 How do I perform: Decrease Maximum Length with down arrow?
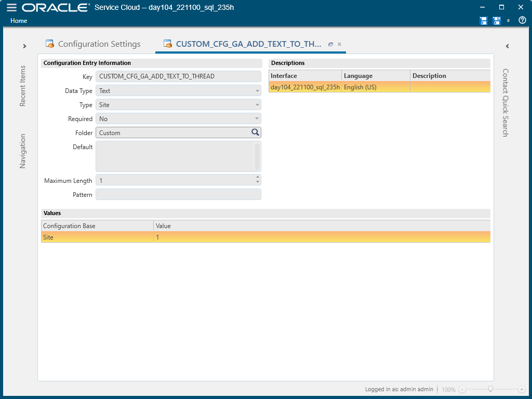258,182
